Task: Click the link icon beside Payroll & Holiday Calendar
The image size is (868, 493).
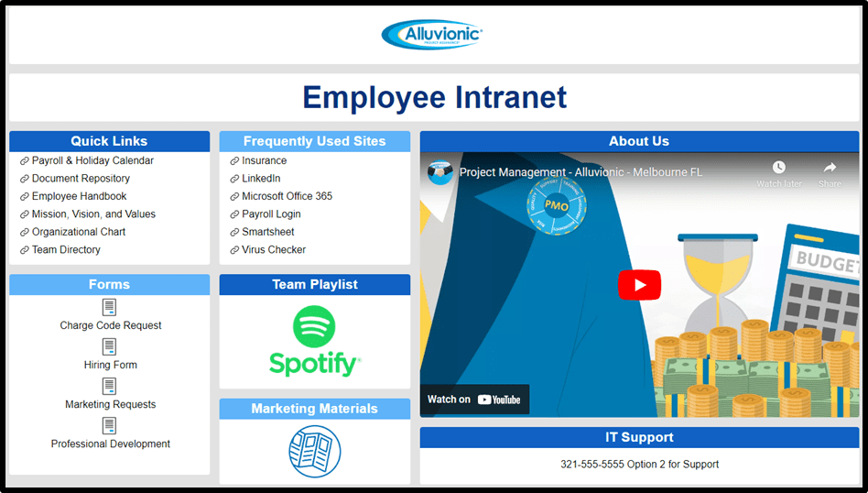Action: click(25, 161)
